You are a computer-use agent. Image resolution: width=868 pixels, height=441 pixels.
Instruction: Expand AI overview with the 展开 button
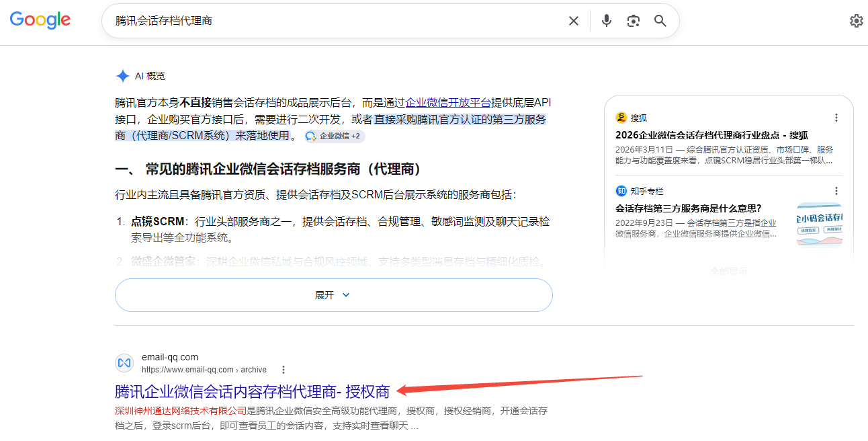[x=333, y=295]
